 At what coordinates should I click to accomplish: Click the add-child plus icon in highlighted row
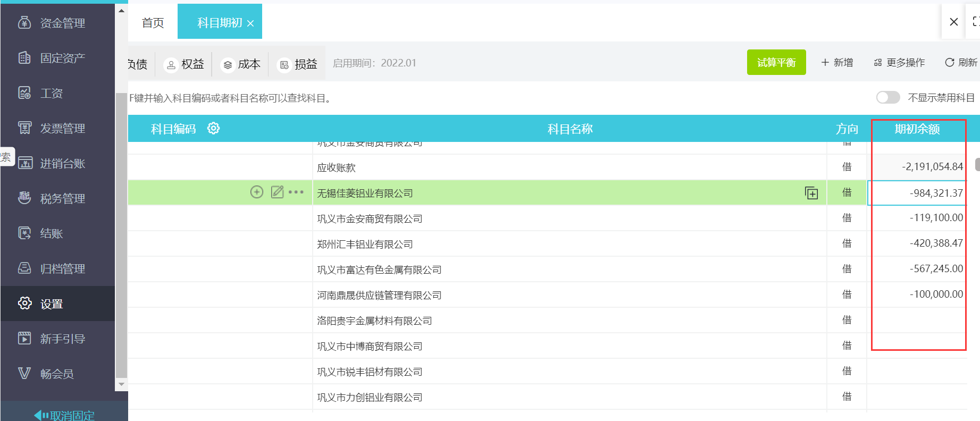click(257, 192)
